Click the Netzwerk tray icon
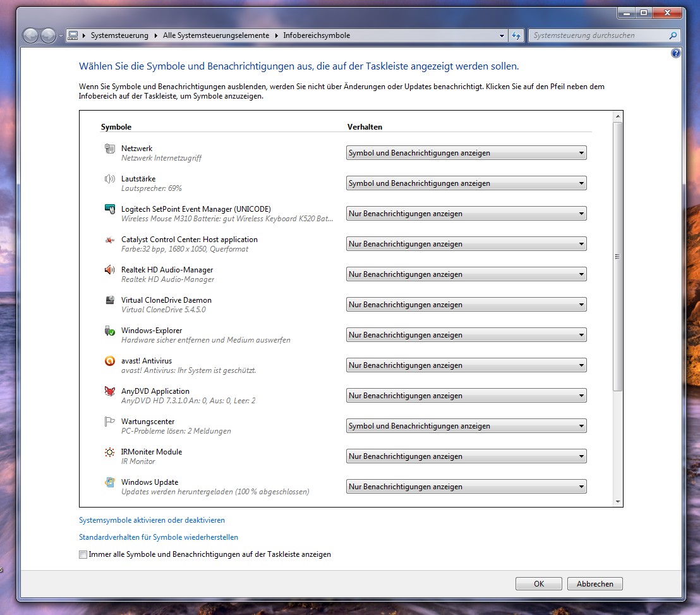 pos(110,149)
